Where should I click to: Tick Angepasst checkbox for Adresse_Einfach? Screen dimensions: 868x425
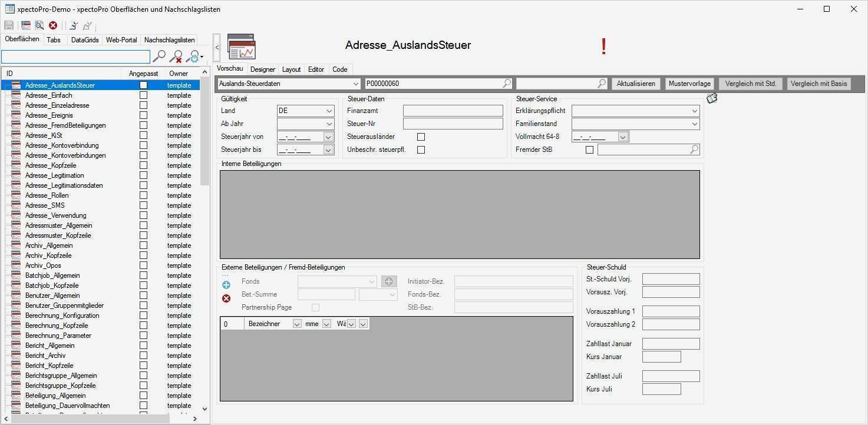143,95
